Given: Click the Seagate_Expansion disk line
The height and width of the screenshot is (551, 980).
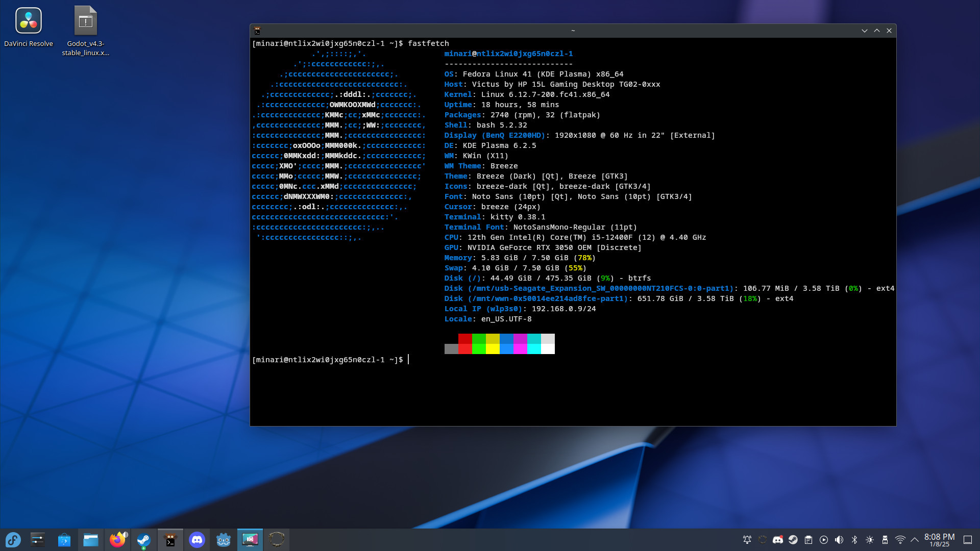Looking at the screenshot, I should point(669,288).
